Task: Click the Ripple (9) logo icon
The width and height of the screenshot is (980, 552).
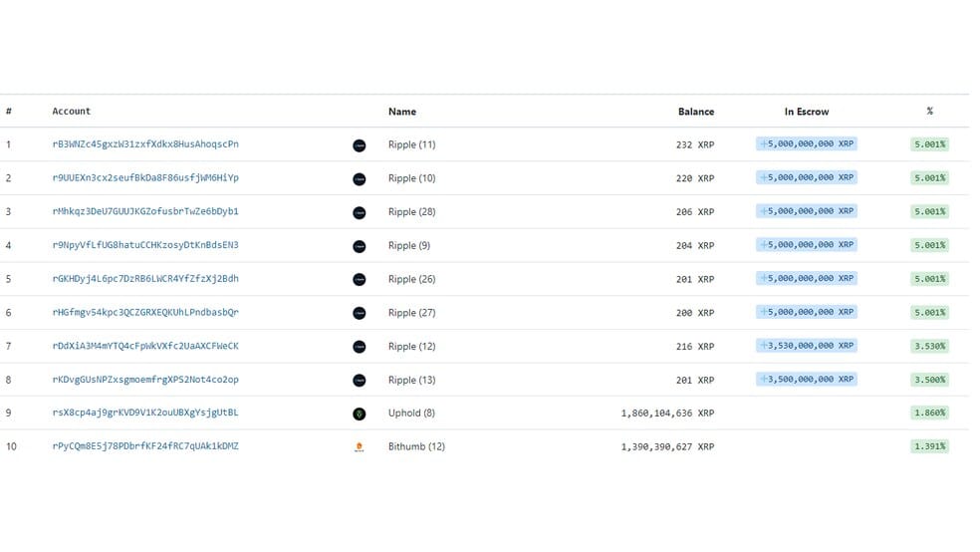Action: (x=360, y=246)
